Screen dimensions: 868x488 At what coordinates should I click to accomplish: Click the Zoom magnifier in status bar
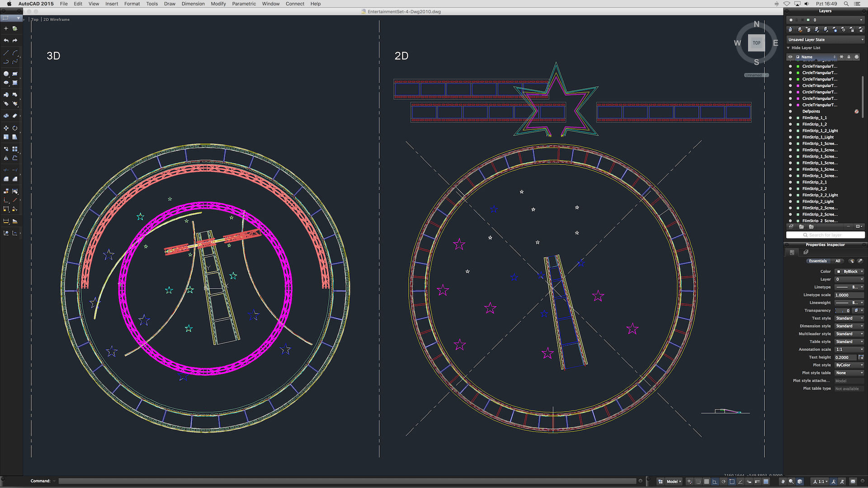click(791, 482)
